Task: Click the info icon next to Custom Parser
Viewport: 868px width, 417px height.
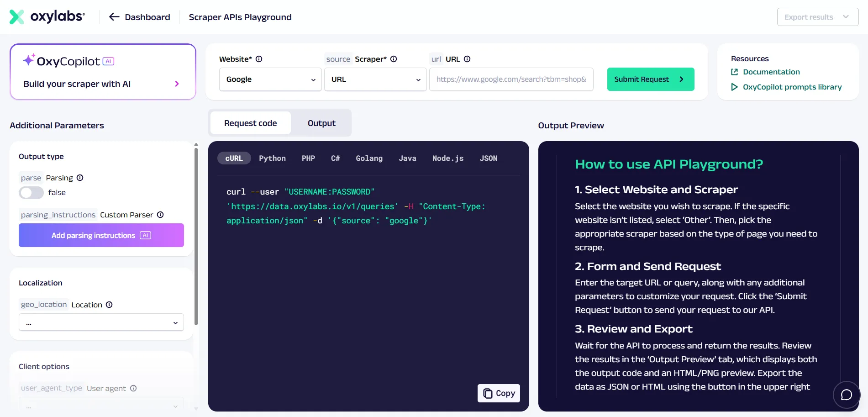Action: point(160,215)
